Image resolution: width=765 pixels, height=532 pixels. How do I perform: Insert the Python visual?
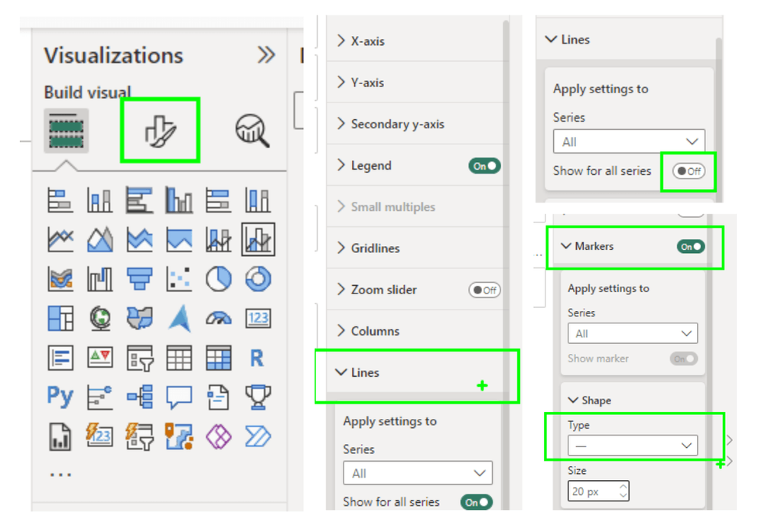pos(60,396)
